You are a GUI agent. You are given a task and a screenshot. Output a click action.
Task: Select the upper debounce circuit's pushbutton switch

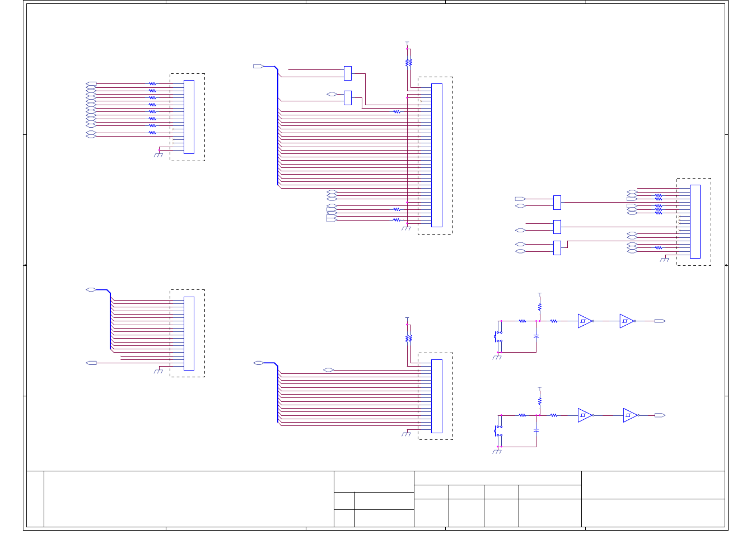[498, 336]
